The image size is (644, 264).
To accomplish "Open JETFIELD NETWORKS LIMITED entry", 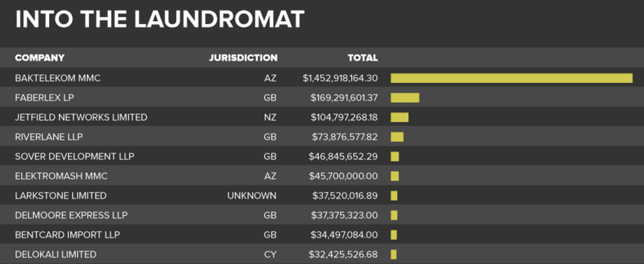I will pyautogui.click(x=81, y=117).
